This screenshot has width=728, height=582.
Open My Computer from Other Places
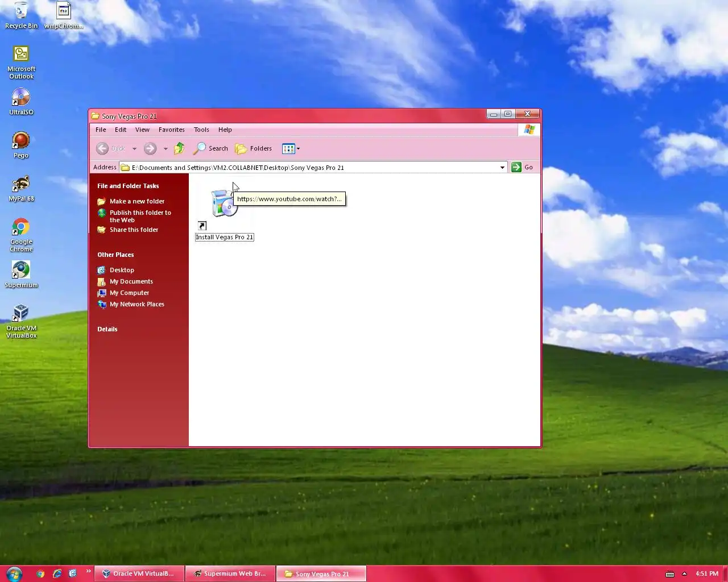pyautogui.click(x=123, y=293)
